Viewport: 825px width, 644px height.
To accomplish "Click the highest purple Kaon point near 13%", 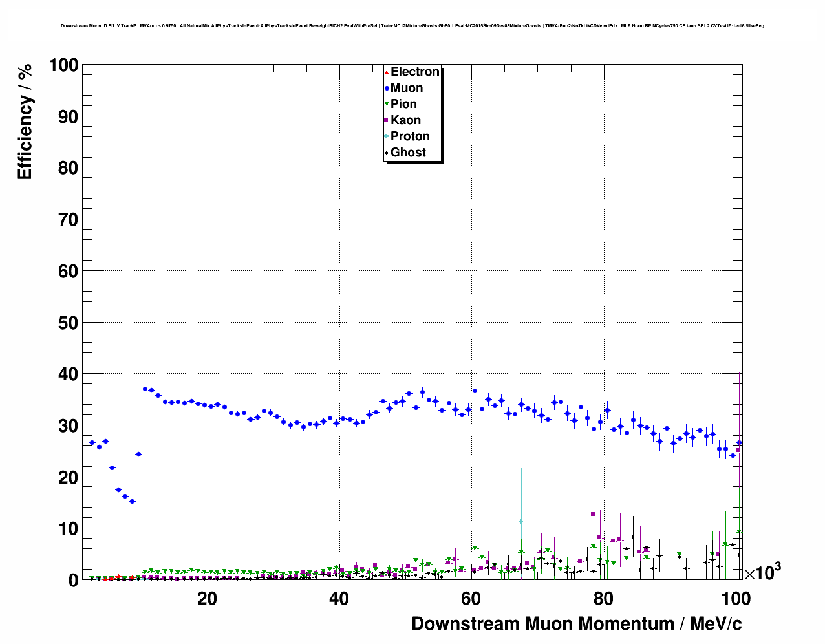I will [x=593, y=514].
